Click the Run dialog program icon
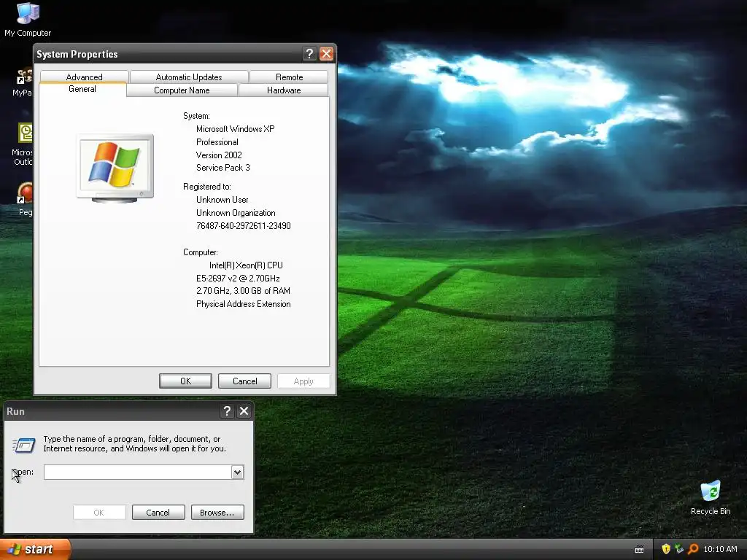This screenshot has width=747, height=560. [24, 445]
